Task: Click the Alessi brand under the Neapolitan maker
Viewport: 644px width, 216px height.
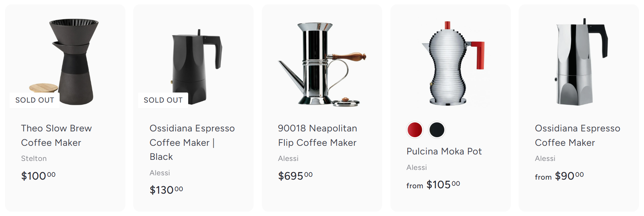Action: pos(288,158)
